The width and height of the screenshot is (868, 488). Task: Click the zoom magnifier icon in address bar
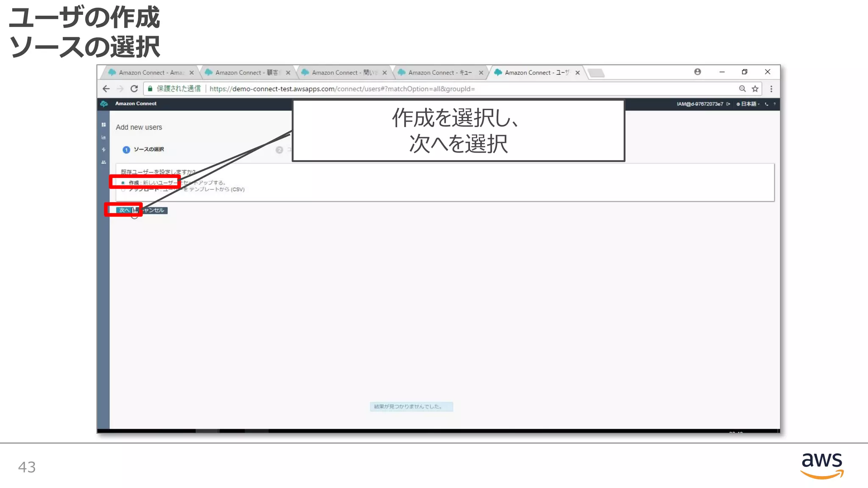coord(742,89)
